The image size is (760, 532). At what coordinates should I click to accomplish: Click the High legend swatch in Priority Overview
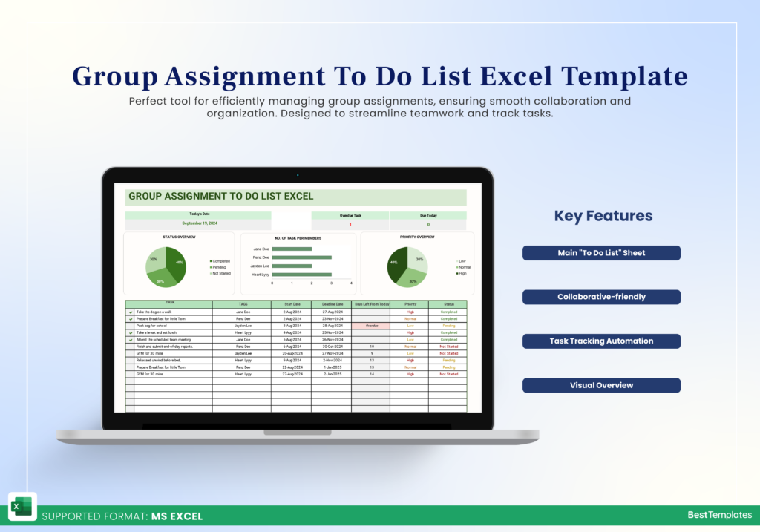(x=457, y=273)
